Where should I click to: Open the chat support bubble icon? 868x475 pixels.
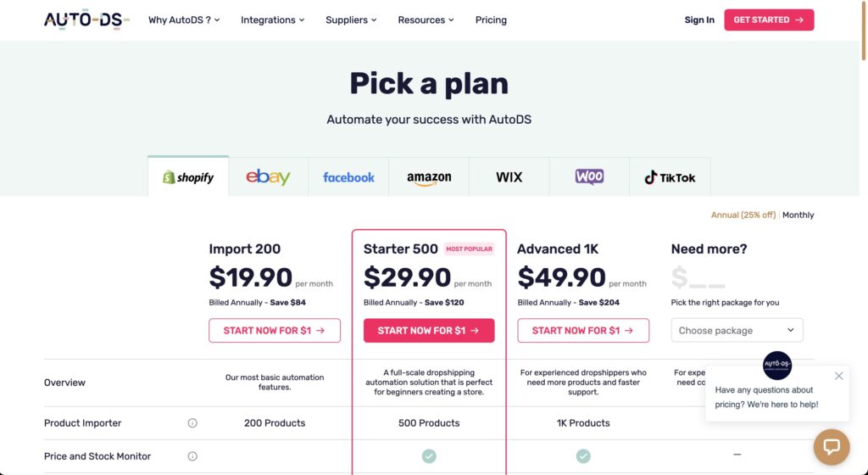[x=831, y=447]
